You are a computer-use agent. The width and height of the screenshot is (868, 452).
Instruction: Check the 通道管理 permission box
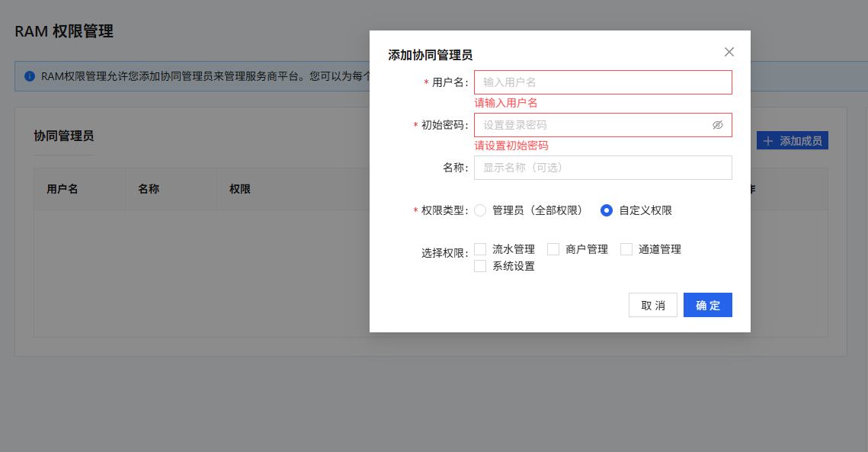626,248
